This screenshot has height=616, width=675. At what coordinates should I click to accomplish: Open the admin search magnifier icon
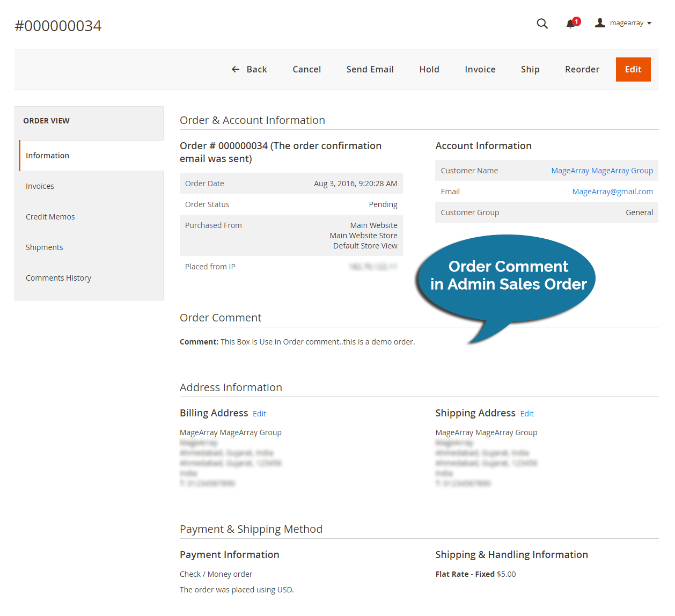[x=542, y=24]
